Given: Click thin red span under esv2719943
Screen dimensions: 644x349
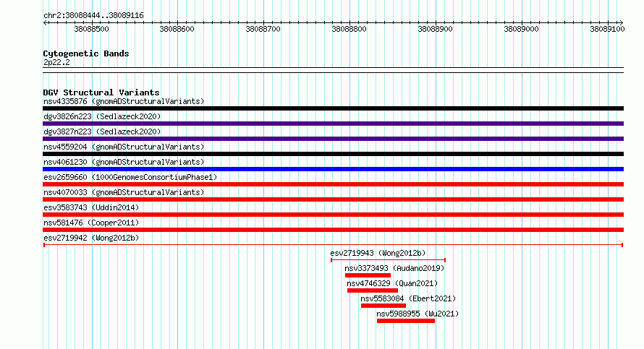Looking at the screenshot, I should click(x=388, y=260).
